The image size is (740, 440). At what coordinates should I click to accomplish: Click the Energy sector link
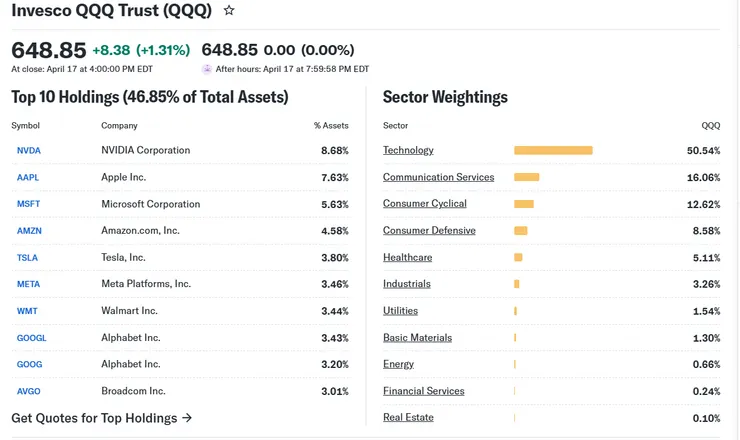coord(398,364)
